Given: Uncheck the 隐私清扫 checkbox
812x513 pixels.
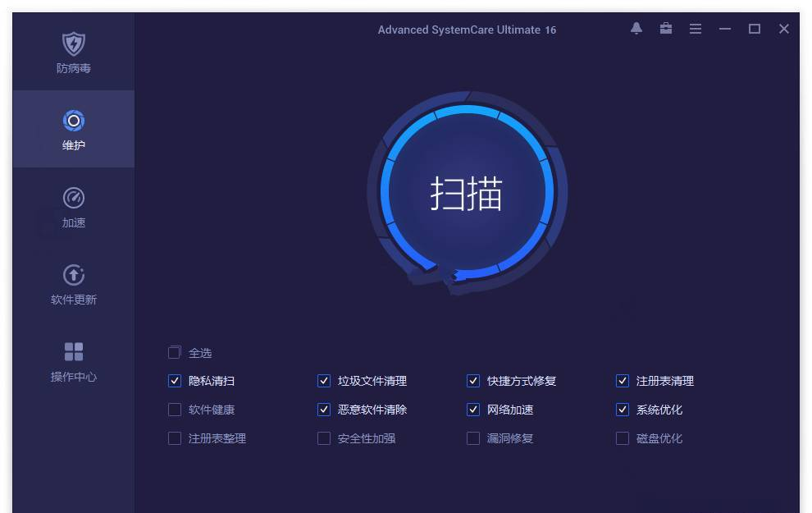Looking at the screenshot, I should [174, 381].
